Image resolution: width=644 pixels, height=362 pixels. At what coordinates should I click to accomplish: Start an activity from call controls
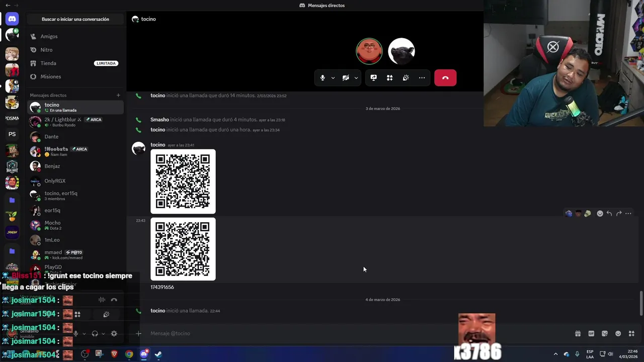pos(389,78)
